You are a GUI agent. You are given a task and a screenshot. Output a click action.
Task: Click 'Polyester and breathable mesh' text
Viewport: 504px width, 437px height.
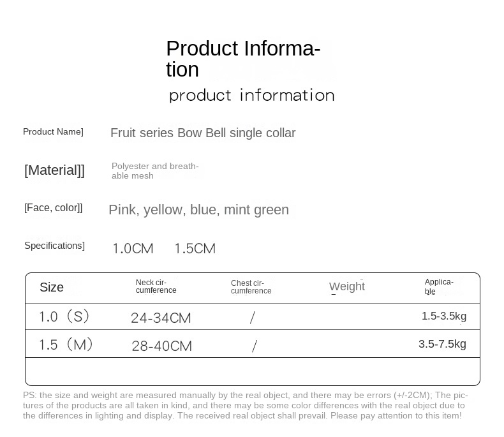point(155,171)
